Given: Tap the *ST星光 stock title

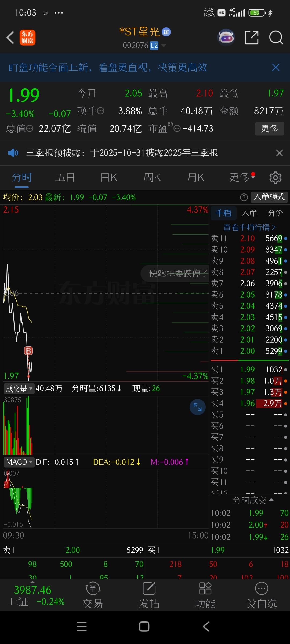Looking at the screenshot, I should pos(139,32).
